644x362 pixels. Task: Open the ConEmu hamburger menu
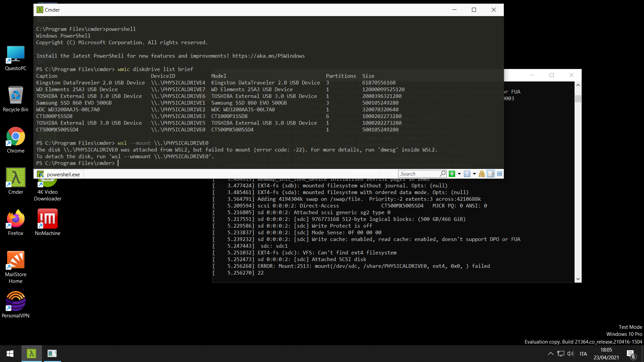point(499,174)
